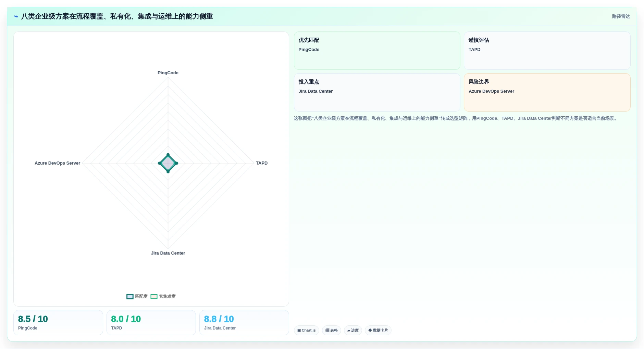644x349 pixels.
Task: Click the 匹配度 legend color box
Action: (x=130, y=297)
